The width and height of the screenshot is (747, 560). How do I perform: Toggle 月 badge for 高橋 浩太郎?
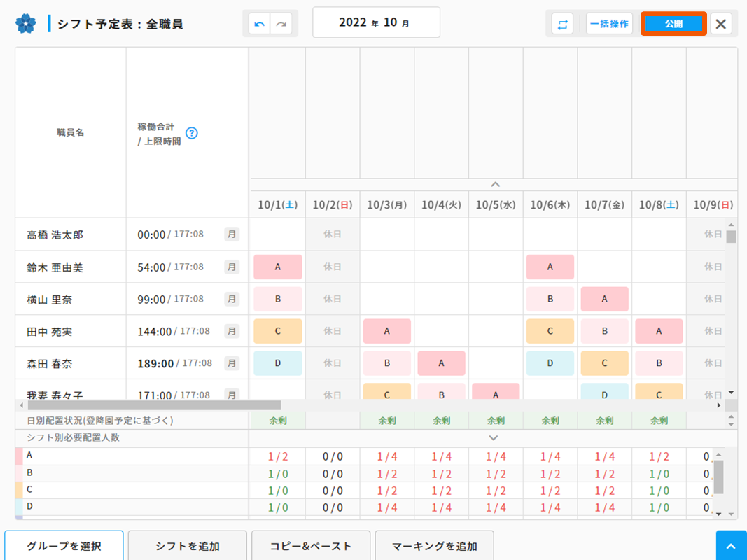[232, 234]
